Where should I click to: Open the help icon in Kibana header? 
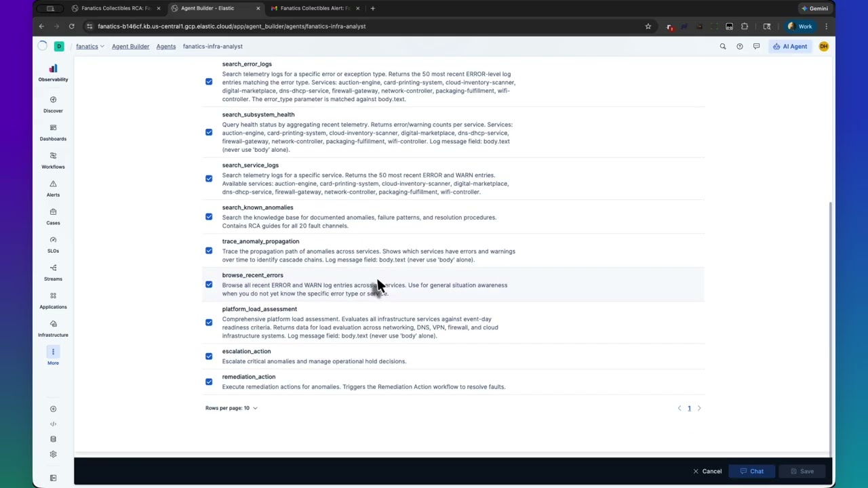(740, 46)
